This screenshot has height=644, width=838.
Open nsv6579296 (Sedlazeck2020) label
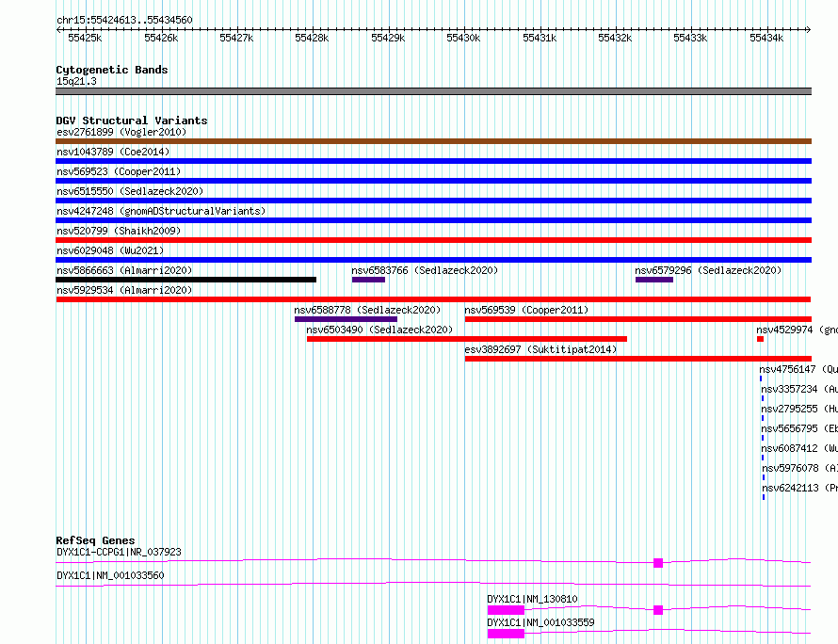pyautogui.click(x=708, y=270)
